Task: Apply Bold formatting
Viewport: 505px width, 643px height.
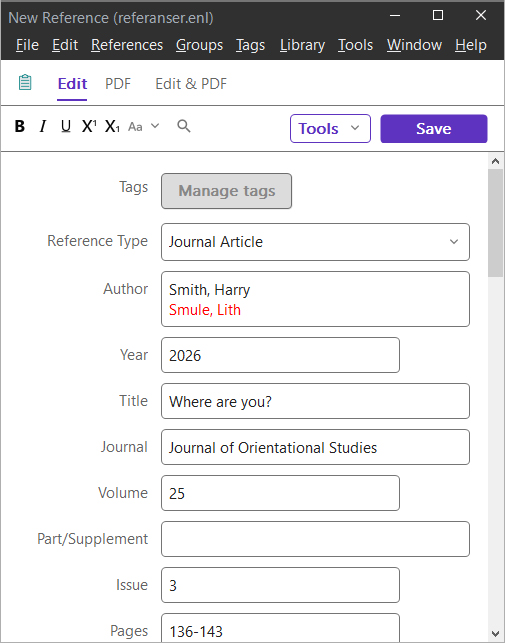Action: 20,126
